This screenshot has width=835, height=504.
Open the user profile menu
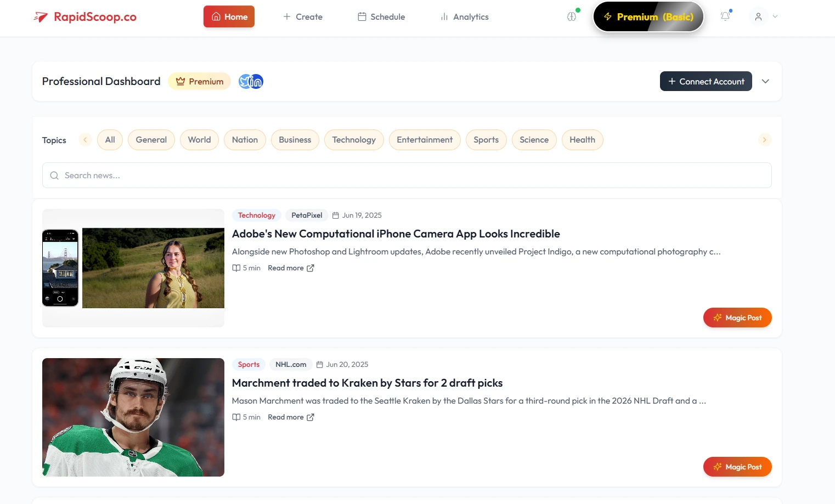coord(764,16)
